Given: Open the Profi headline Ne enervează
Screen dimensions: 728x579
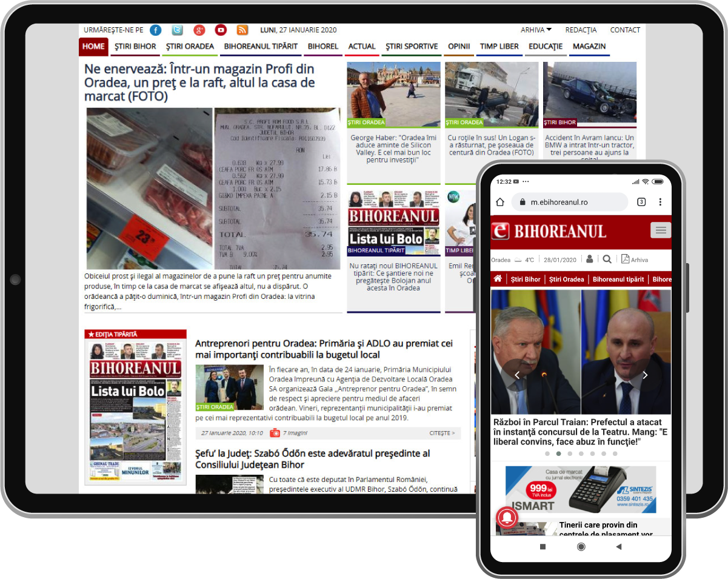Looking at the screenshot, I should tap(200, 82).
